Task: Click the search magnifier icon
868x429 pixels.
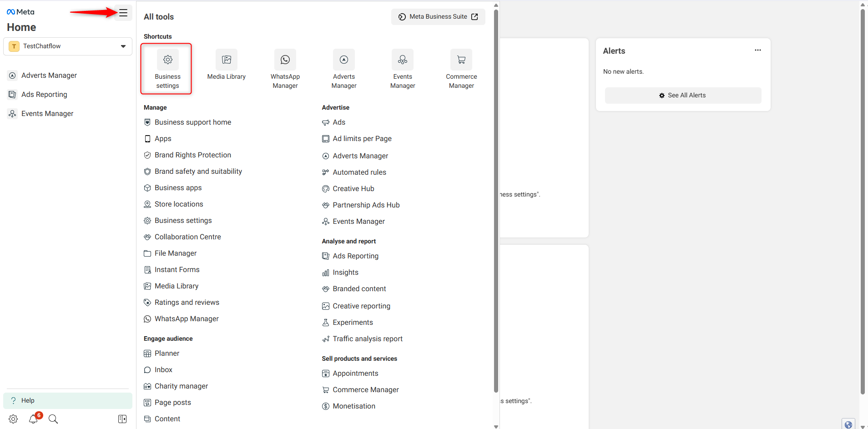Action: coord(53,419)
